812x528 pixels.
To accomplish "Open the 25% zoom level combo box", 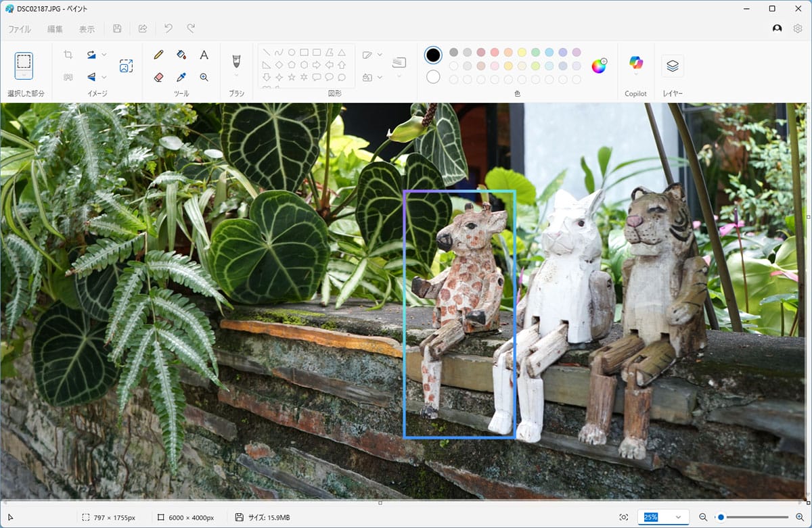I will click(663, 517).
